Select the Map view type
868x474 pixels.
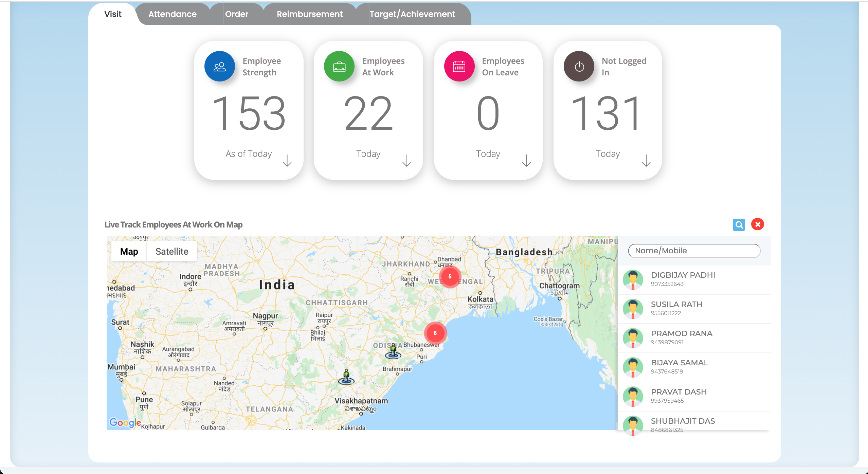click(129, 252)
